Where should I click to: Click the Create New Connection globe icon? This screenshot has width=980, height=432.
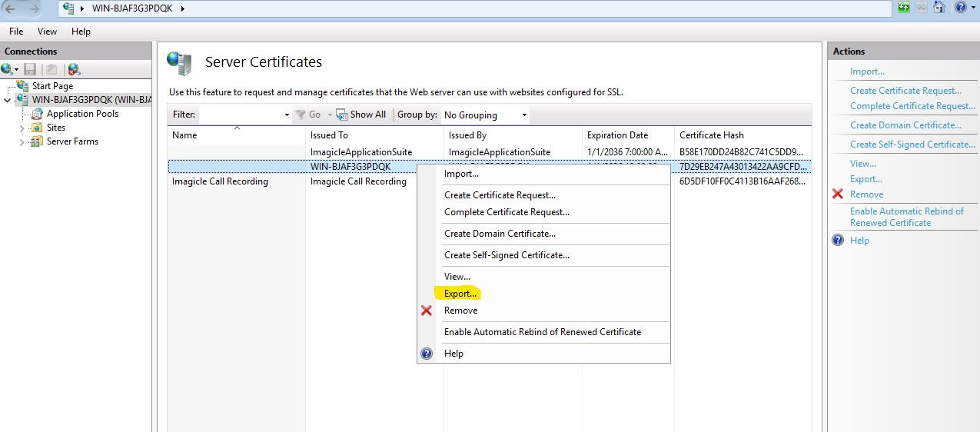coord(8,69)
